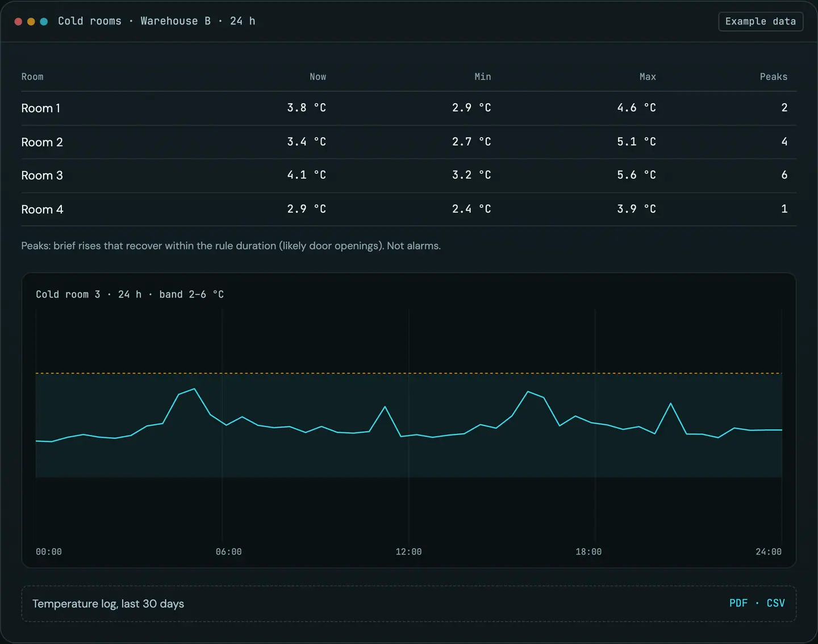Image resolution: width=818 pixels, height=644 pixels.
Task: Click the 12:00 axis label
Action: (409, 551)
